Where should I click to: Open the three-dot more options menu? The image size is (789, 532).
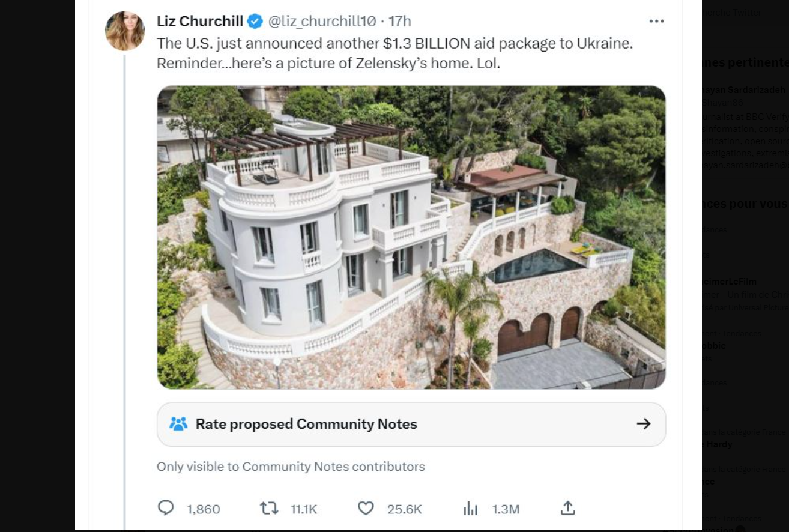(656, 22)
